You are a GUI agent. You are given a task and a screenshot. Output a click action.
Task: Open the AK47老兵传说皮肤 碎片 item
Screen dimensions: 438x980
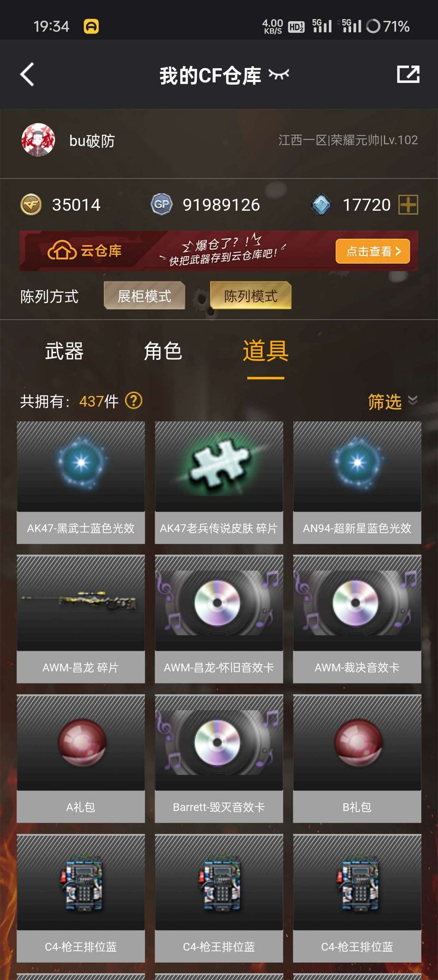point(219,482)
